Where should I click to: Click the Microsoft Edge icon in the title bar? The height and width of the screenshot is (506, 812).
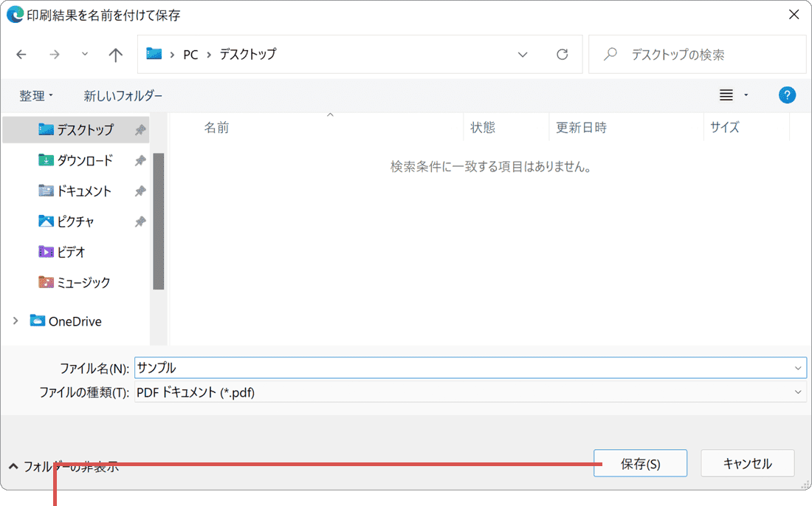[x=13, y=14]
